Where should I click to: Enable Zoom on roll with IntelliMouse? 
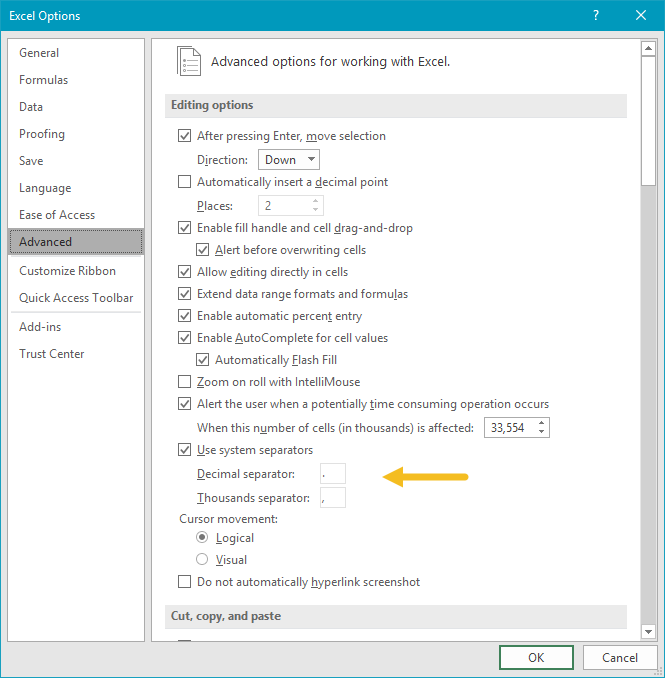[x=185, y=382]
